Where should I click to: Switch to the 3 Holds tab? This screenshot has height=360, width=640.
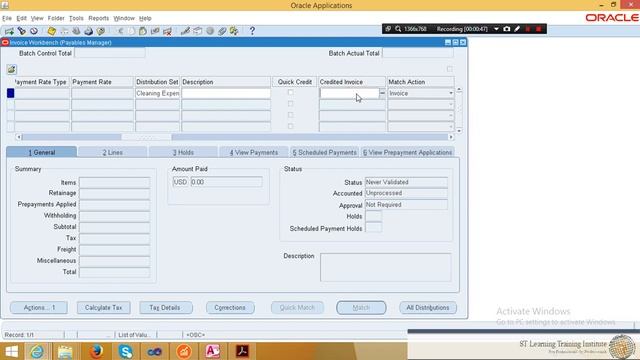click(x=183, y=152)
